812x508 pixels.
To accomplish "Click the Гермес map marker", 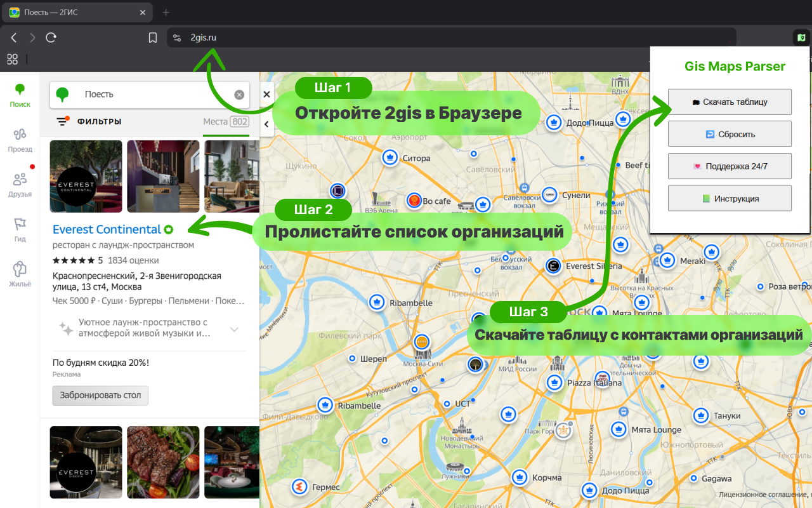I will 299,487.
